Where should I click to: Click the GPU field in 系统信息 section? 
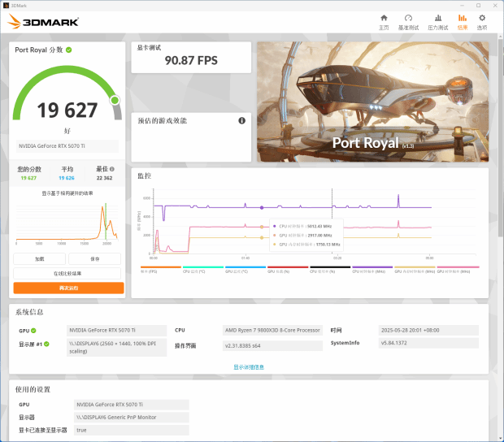tap(117, 330)
